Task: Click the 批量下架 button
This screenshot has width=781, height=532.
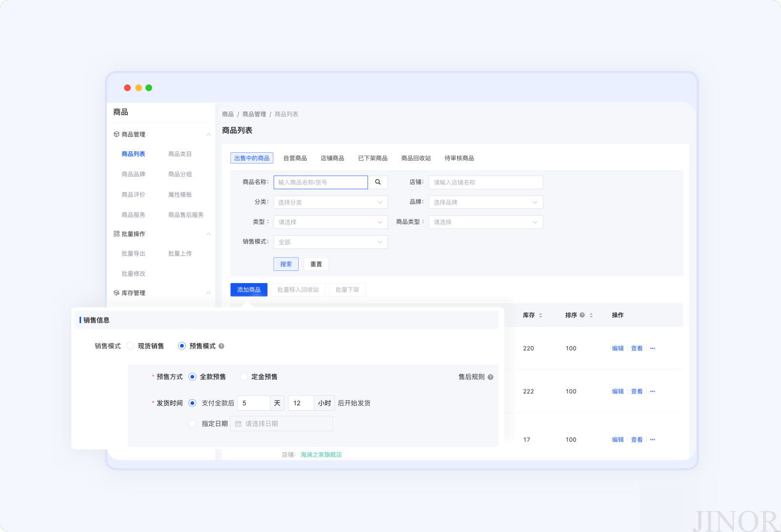Action: point(348,290)
